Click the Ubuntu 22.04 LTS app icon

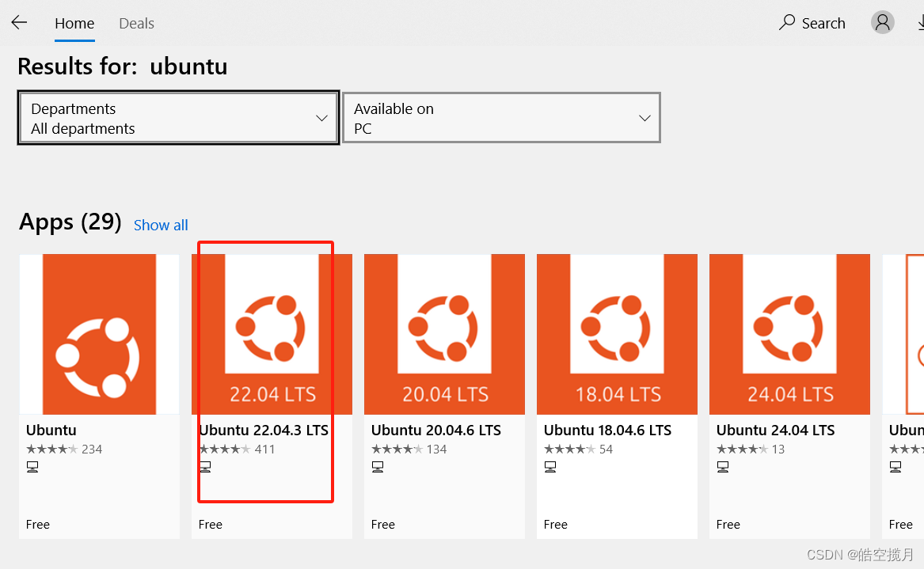tap(272, 334)
